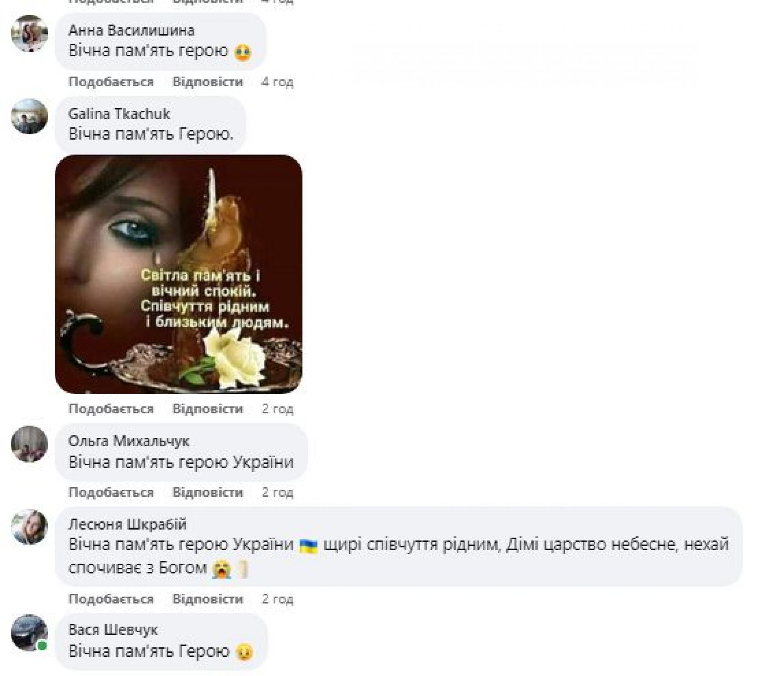Reply to Ольга Михальчук's comment via Відповісти
784x676 pixels.
coord(208,492)
